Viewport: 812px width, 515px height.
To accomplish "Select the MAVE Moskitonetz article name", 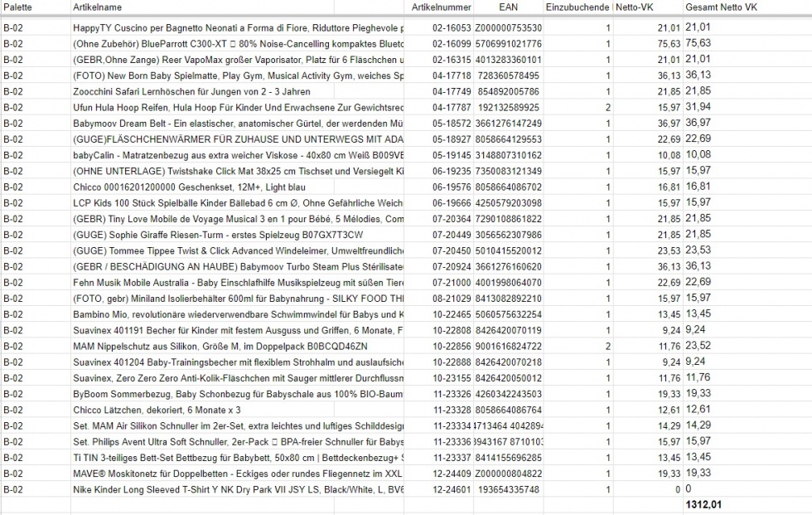I will (x=239, y=474).
